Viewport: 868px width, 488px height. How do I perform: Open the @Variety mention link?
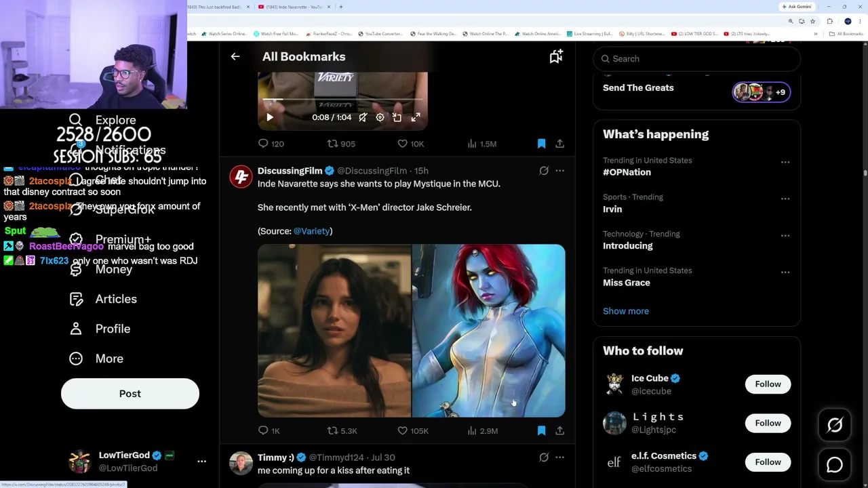pos(312,231)
